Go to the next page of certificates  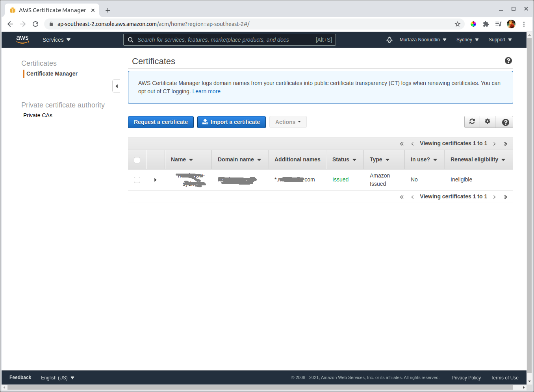pos(494,143)
